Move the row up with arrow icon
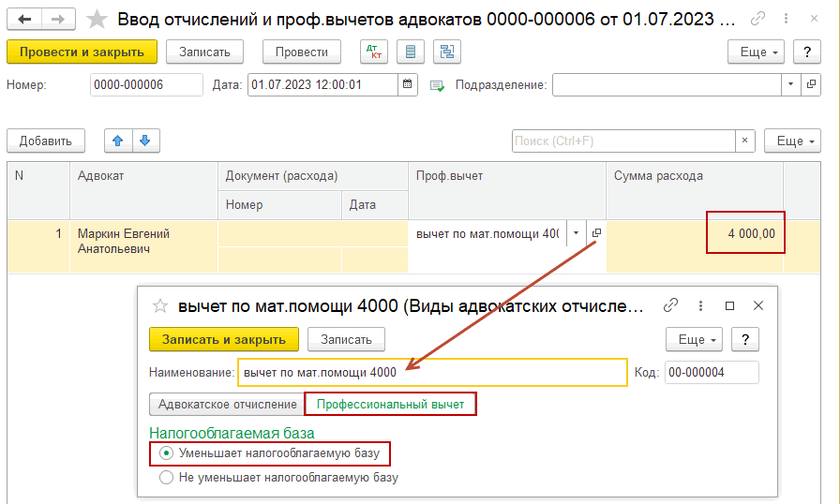Screen dimensions: 840x504 [x=117, y=141]
